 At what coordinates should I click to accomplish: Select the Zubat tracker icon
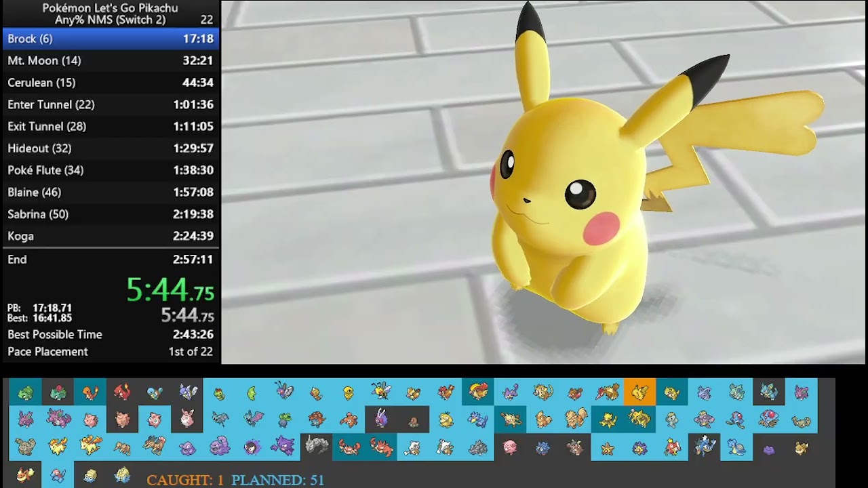click(x=220, y=420)
